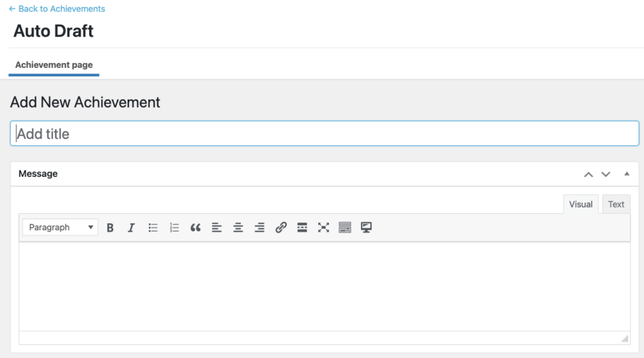Viewport: 644px width, 358px height.
Task: Insert the Read More tag
Action: point(303,228)
